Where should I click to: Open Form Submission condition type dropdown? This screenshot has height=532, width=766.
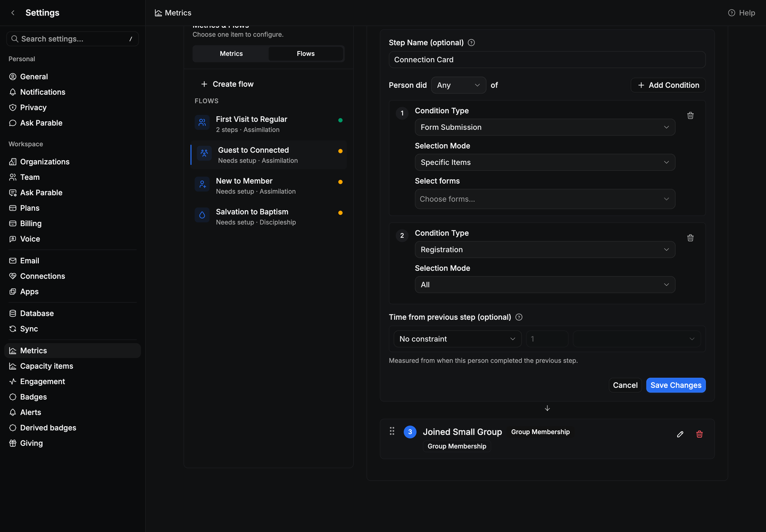545,127
